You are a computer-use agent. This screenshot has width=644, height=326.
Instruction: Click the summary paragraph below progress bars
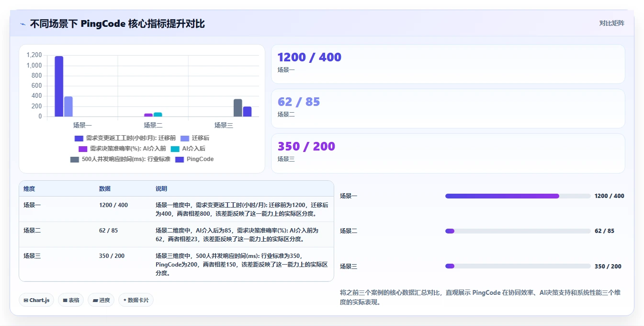click(480, 297)
